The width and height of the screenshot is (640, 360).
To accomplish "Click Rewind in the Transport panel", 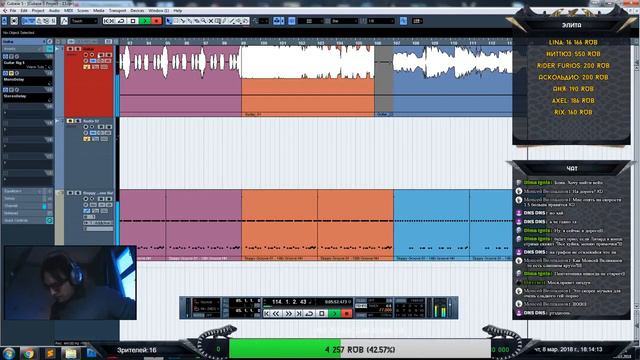I will click(x=276, y=313).
